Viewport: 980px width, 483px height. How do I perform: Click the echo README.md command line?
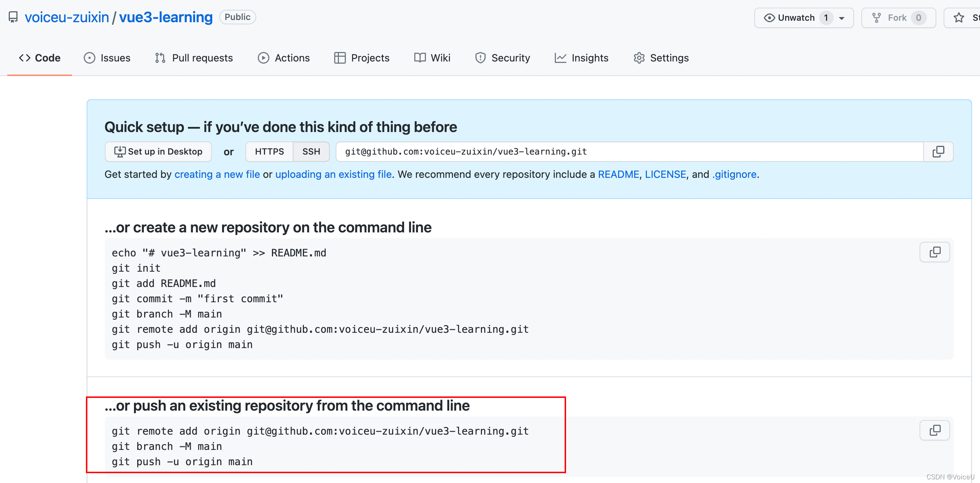pyautogui.click(x=219, y=253)
